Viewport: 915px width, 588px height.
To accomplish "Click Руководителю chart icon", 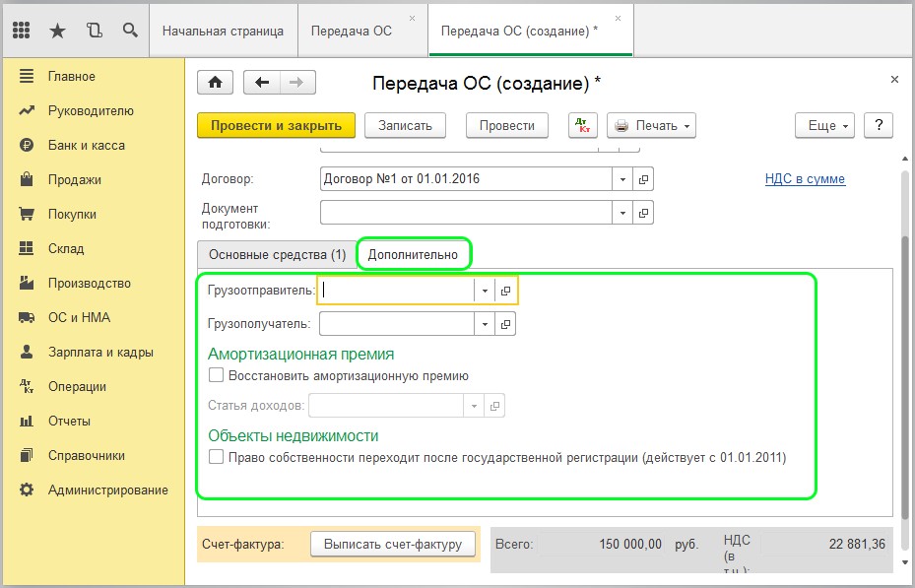I will click(27, 110).
